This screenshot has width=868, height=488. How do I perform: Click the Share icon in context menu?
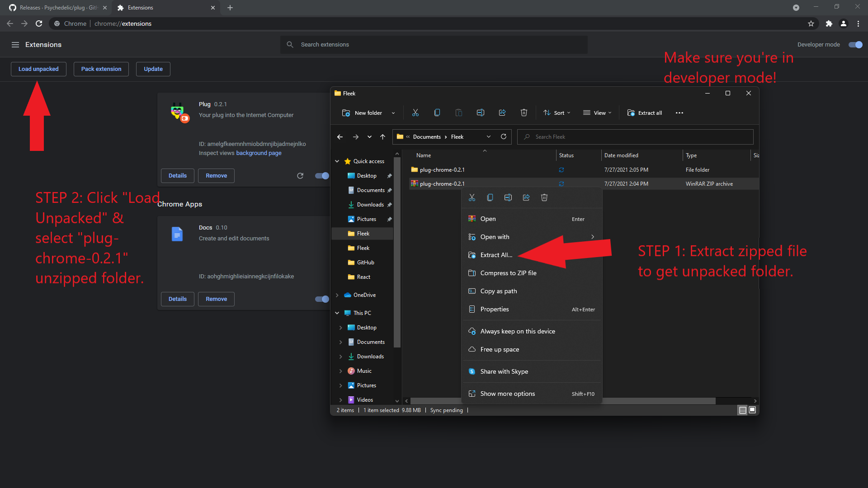tap(526, 197)
